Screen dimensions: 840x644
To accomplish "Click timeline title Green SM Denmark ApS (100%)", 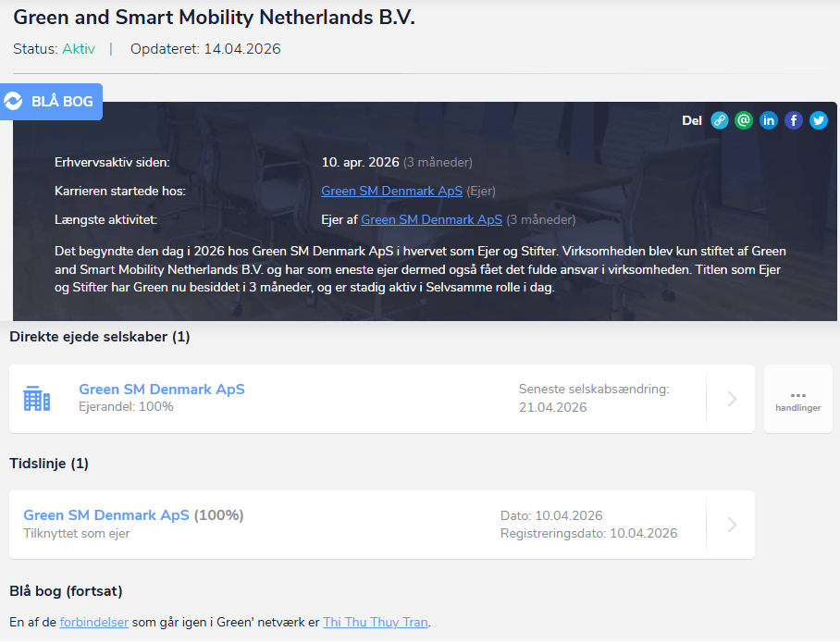I will [x=134, y=515].
